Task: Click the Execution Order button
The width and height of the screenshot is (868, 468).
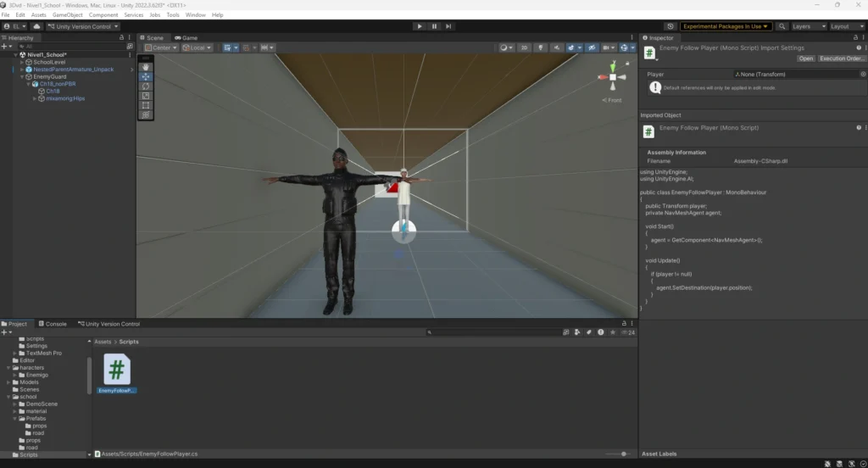Action: pyautogui.click(x=841, y=58)
